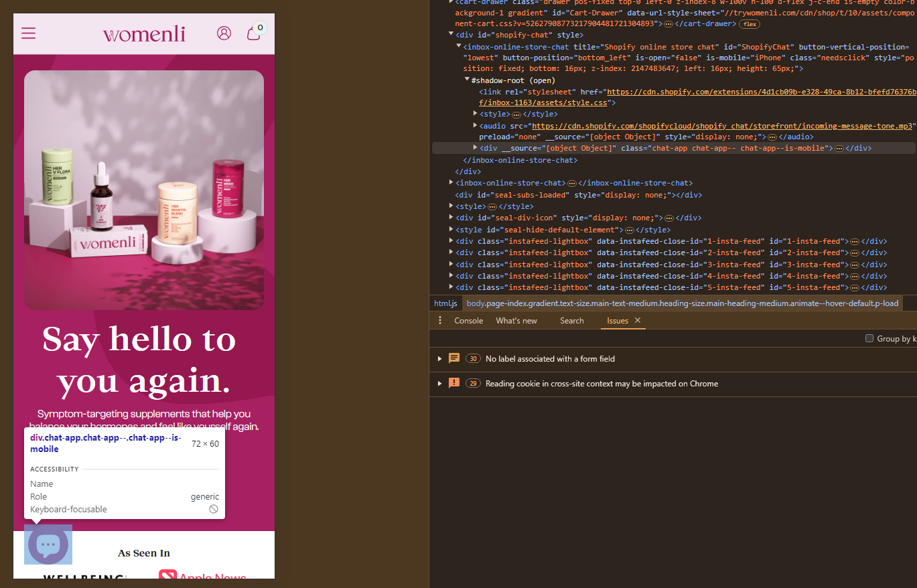Click ellipsis on the 5-insta-feed div
The height and width of the screenshot is (588, 917).
tap(854, 288)
